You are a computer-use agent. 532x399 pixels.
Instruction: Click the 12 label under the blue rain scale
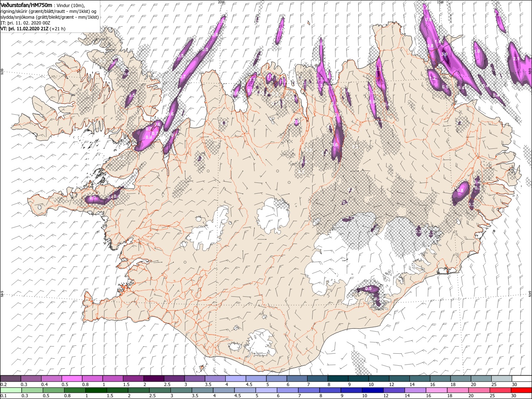(386, 397)
